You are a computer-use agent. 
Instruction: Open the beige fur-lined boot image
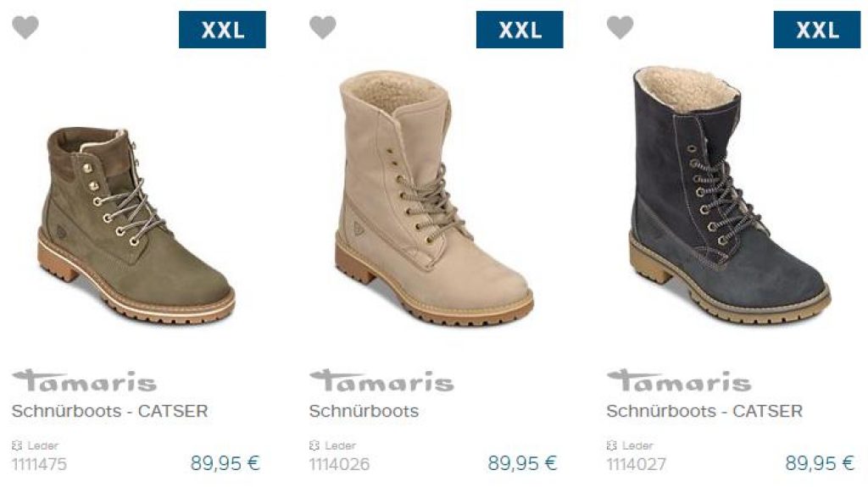(434, 197)
